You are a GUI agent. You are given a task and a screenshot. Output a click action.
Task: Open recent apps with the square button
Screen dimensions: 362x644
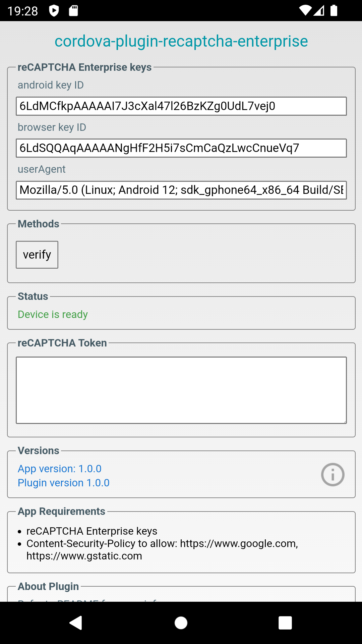point(285,623)
